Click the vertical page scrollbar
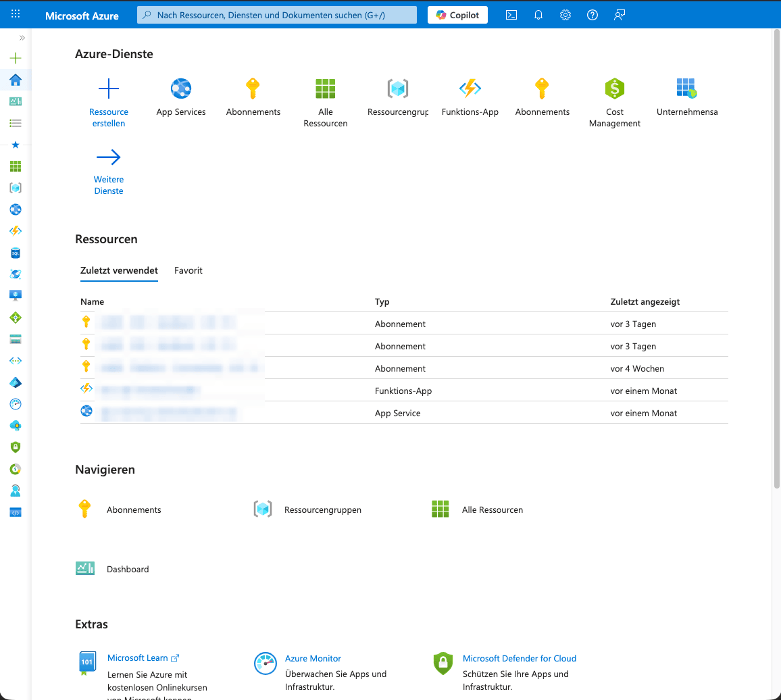This screenshot has width=781, height=700. 776,257
